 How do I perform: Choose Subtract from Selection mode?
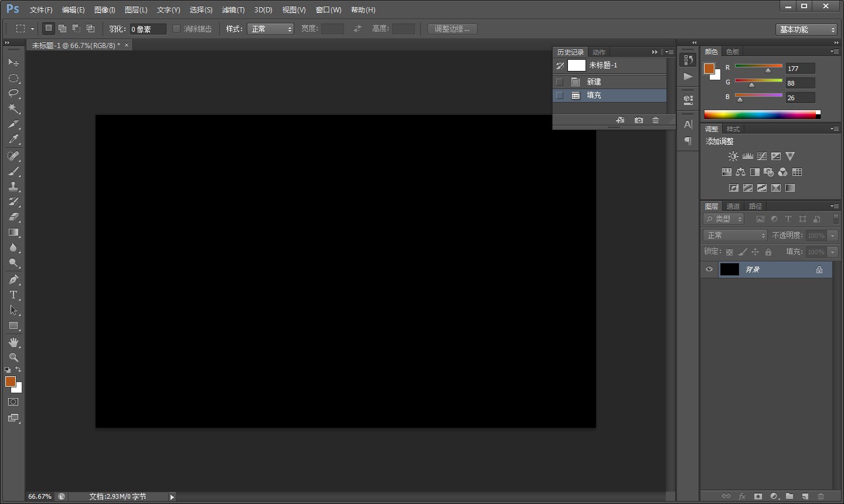(76, 28)
